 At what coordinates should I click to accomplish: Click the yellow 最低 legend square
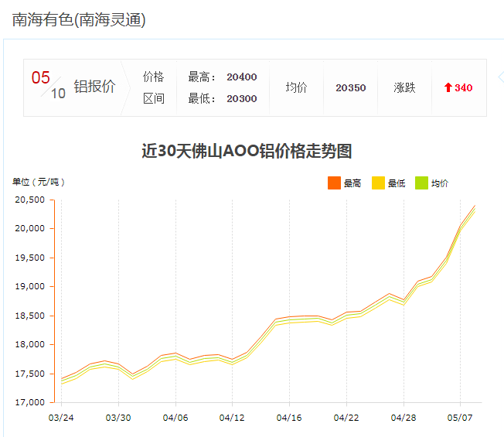click(x=378, y=183)
